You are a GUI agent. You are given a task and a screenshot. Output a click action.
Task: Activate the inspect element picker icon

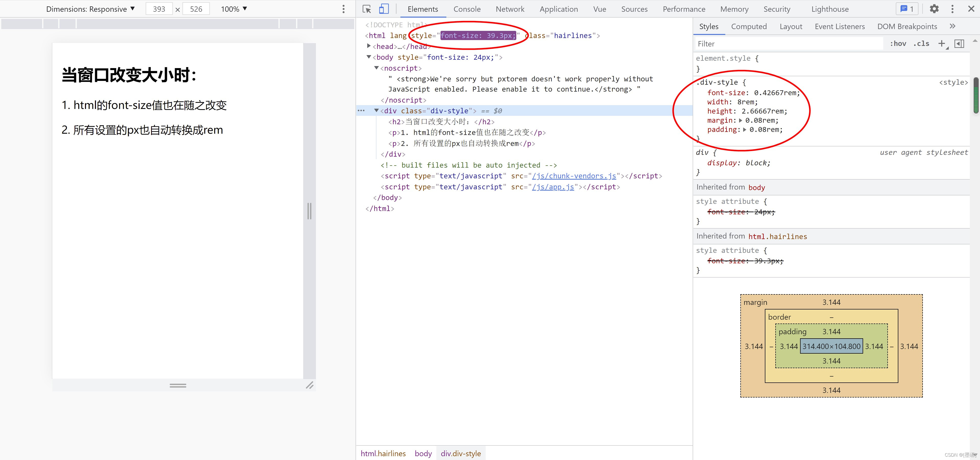[367, 9]
